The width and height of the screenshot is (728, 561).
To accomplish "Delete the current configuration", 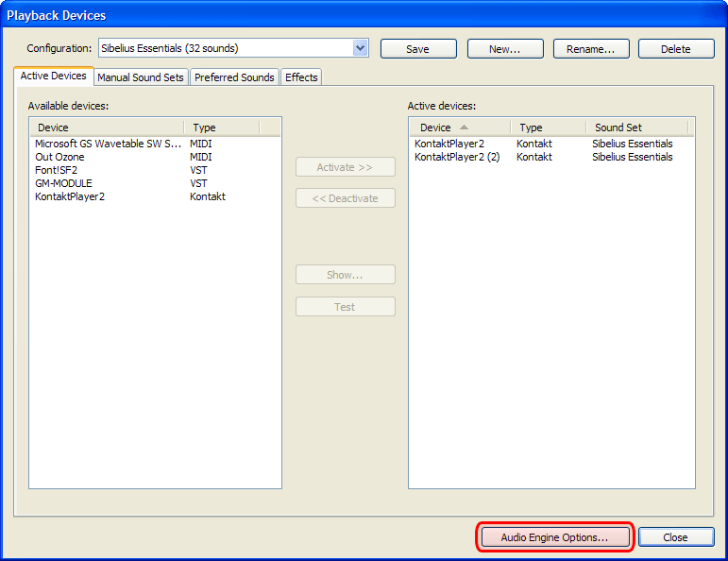I will (x=676, y=49).
